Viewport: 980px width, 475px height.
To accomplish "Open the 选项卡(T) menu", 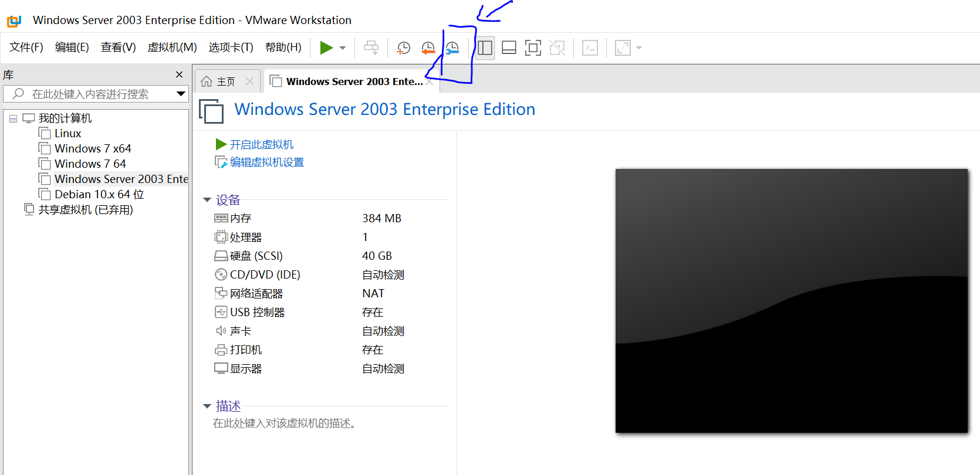I will [x=231, y=48].
